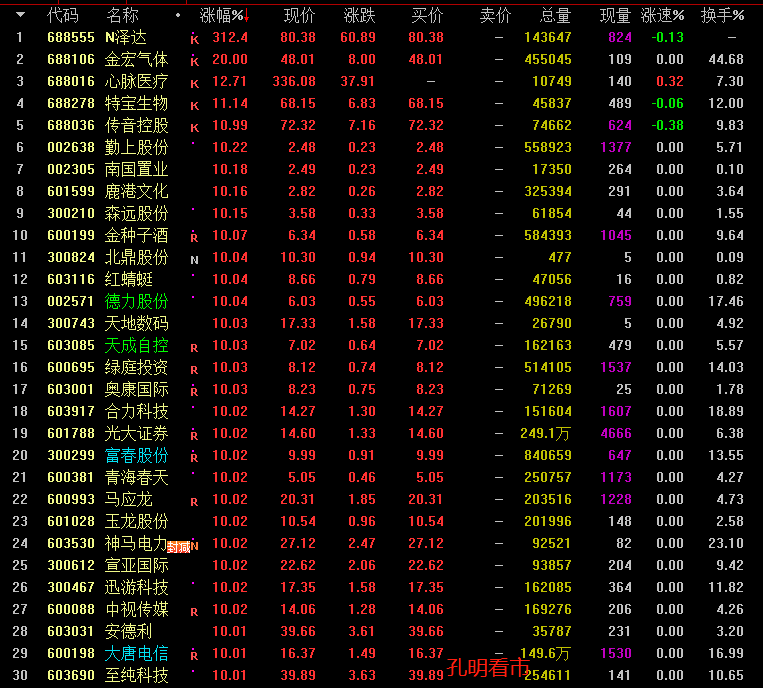This screenshot has height=688, width=763.
Task: Click the K marker on 传音控股 row
Action: tap(195, 127)
